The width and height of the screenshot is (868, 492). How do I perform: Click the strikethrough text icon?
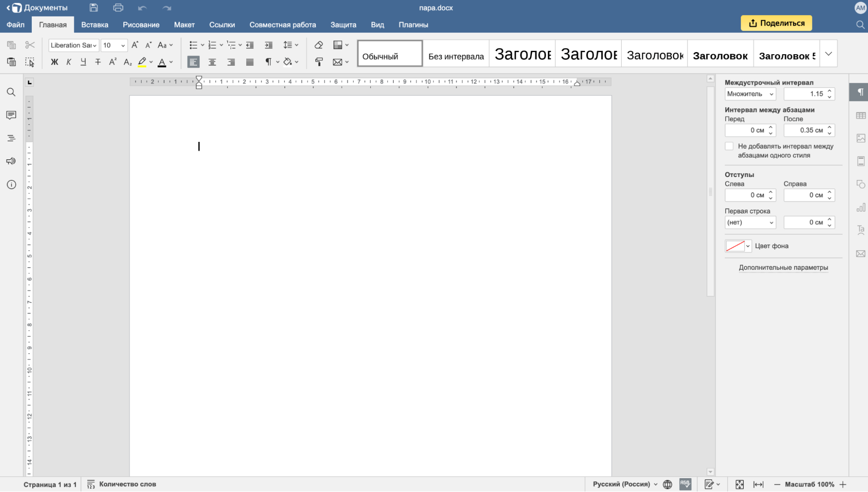[x=98, y=62]
